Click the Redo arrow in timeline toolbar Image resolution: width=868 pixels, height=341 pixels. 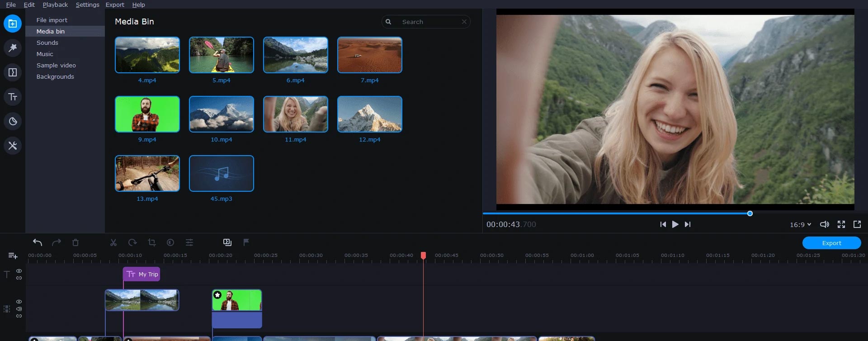(x=57, y=242)
